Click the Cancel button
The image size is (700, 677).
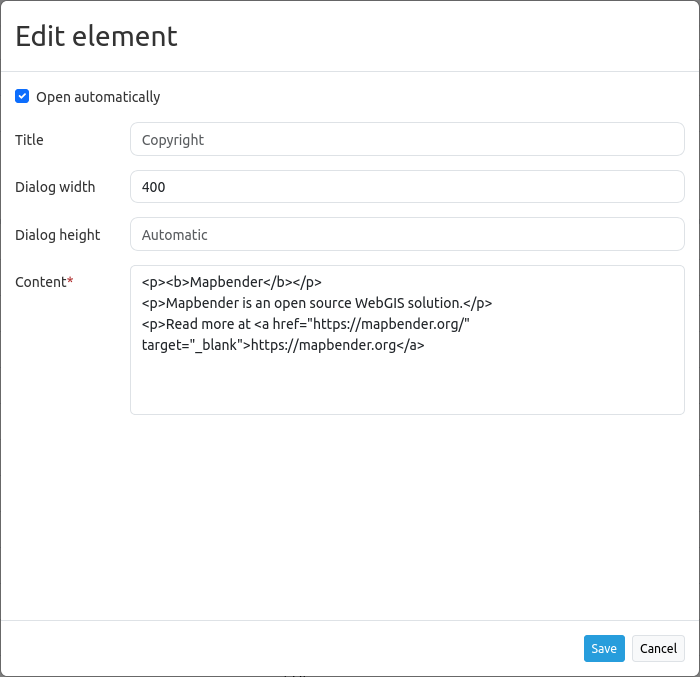tap(658, 648)
